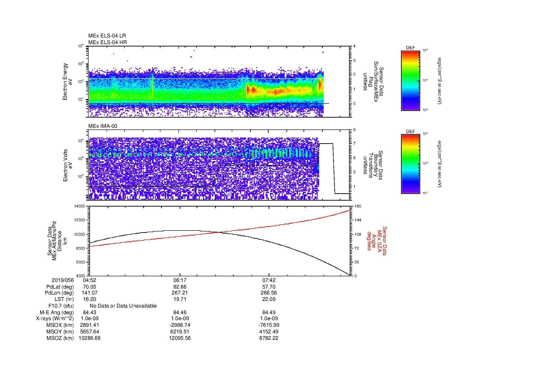Click the 'MSOY (km)' row label
Image resolution: width=555 pixels, height=392 pixels.
60,332
